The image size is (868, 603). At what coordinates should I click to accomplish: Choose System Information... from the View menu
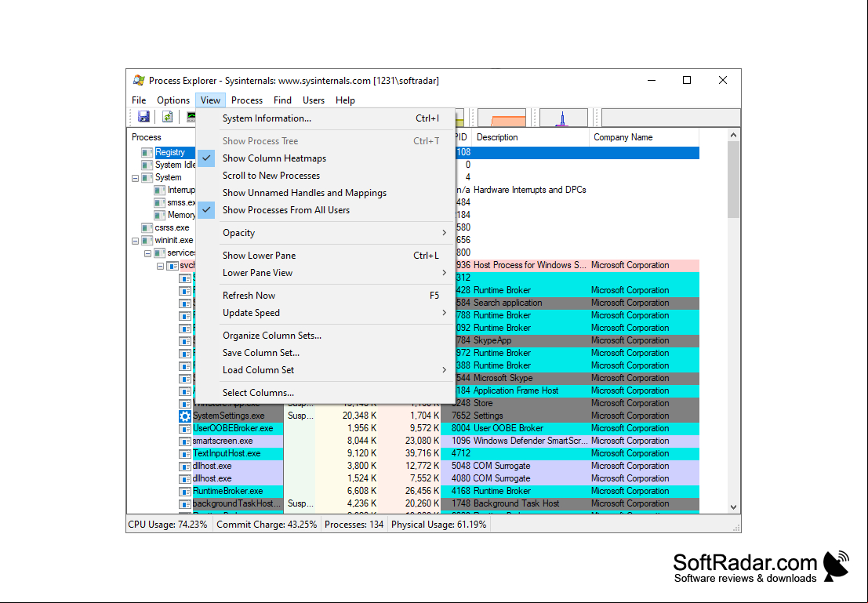pos(325,118)
